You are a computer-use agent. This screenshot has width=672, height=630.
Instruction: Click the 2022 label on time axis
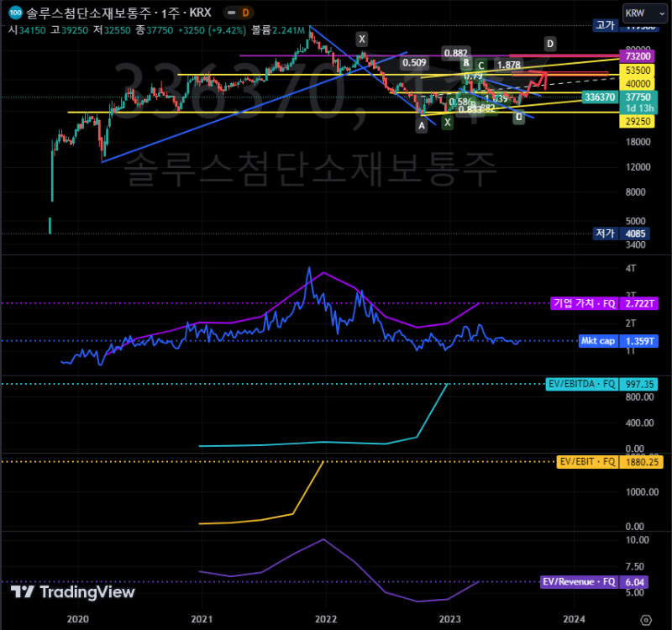click(x=326, y=619)
